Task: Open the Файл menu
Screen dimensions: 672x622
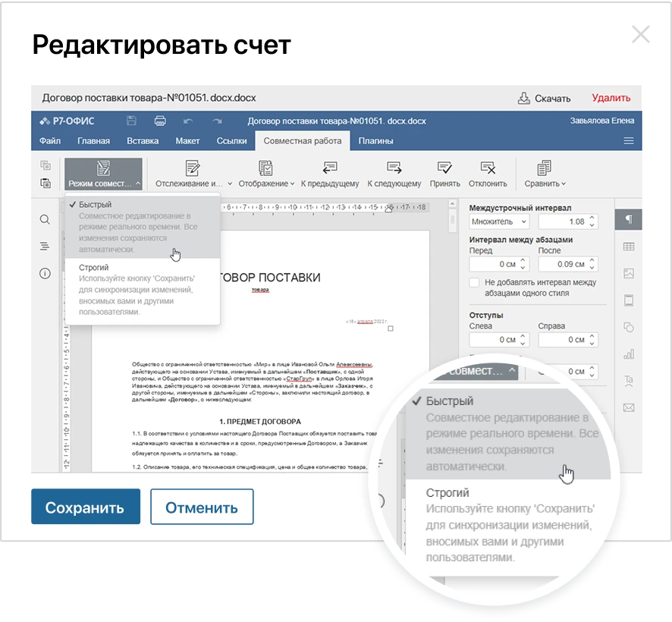Action: pyautogui.click(x=52, y=140)
